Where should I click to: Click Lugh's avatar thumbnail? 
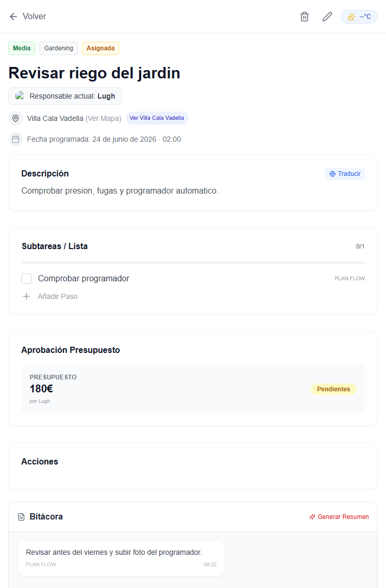[20, 95]
